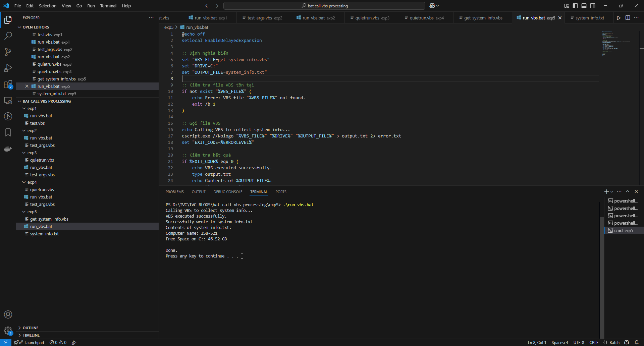This screenshot has height=346, width=644.
Task: Open the Source Control view
Action: 8,52
